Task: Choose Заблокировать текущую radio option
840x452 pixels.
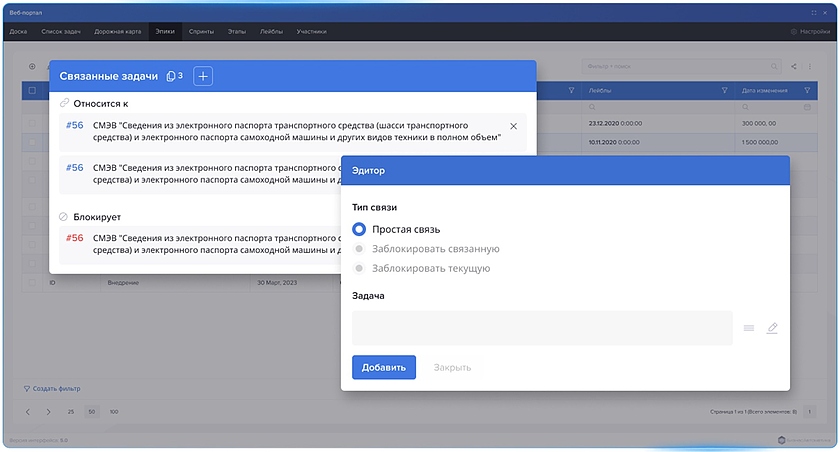Action: [359, 268]
